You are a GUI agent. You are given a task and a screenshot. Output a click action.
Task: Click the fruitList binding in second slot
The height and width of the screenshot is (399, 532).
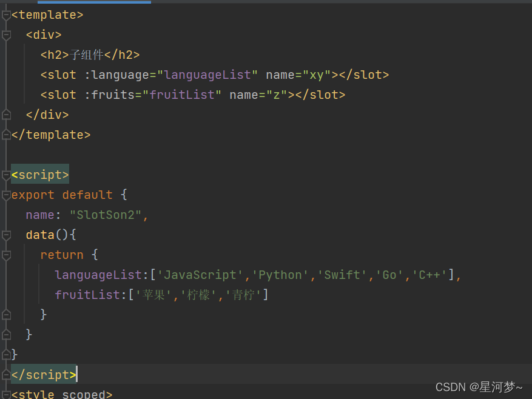tap(182, 95)
